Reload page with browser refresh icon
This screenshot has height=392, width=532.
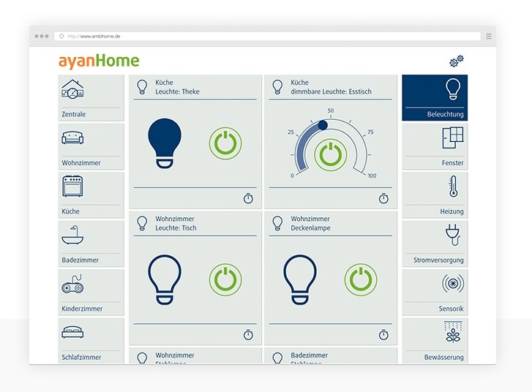(x=61, y=37)
